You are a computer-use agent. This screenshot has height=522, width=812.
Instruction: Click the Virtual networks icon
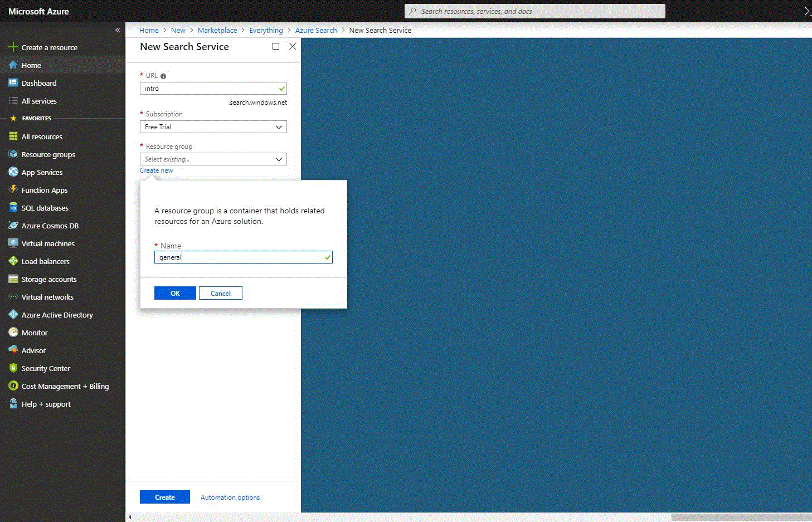(x=13, y=297)
